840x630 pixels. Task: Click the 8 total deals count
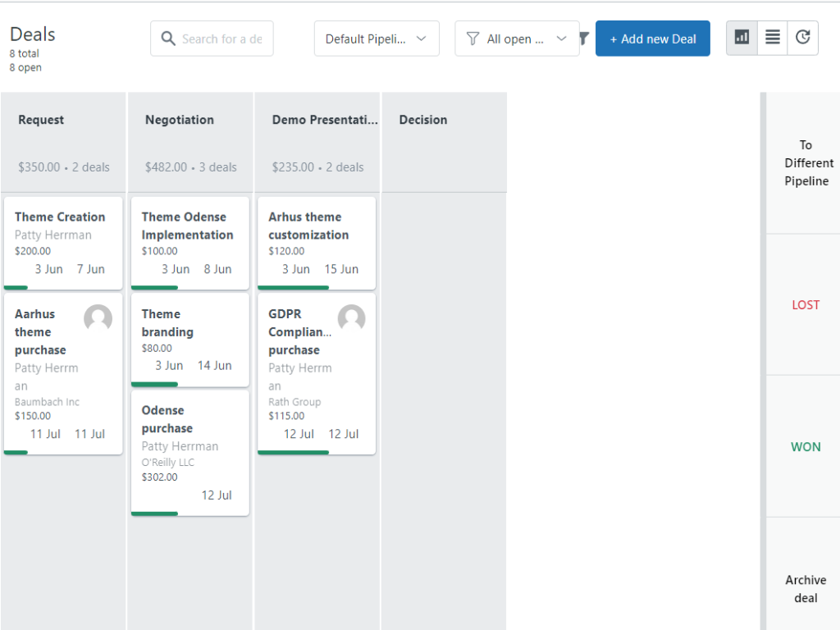[x=24, y=53]
